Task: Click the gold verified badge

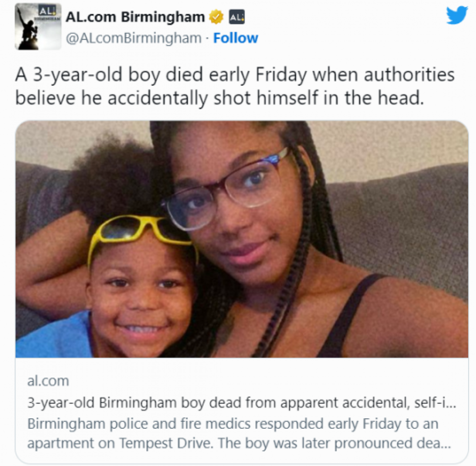Action: tap(217, 17)
